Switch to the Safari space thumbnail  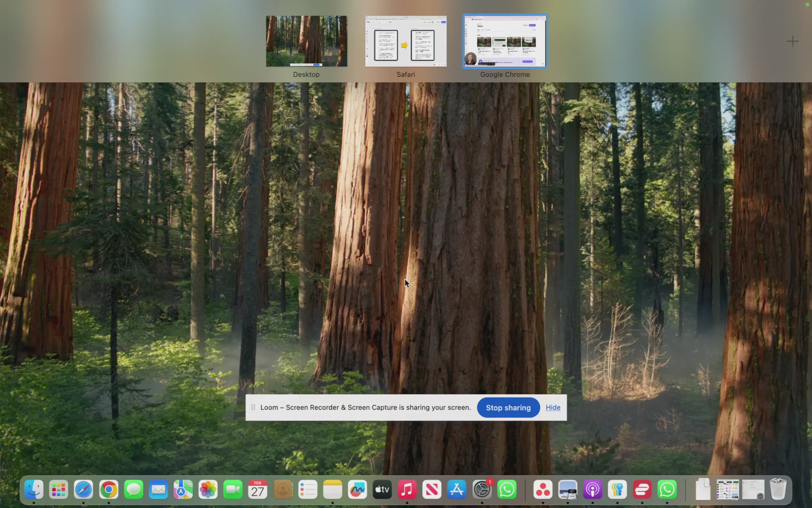(x=406, y=41)
